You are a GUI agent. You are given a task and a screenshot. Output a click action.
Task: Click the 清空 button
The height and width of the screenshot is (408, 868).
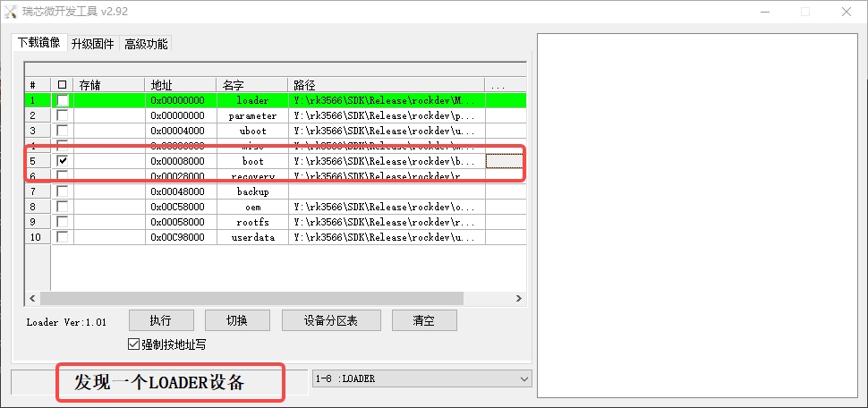[424, 320]
